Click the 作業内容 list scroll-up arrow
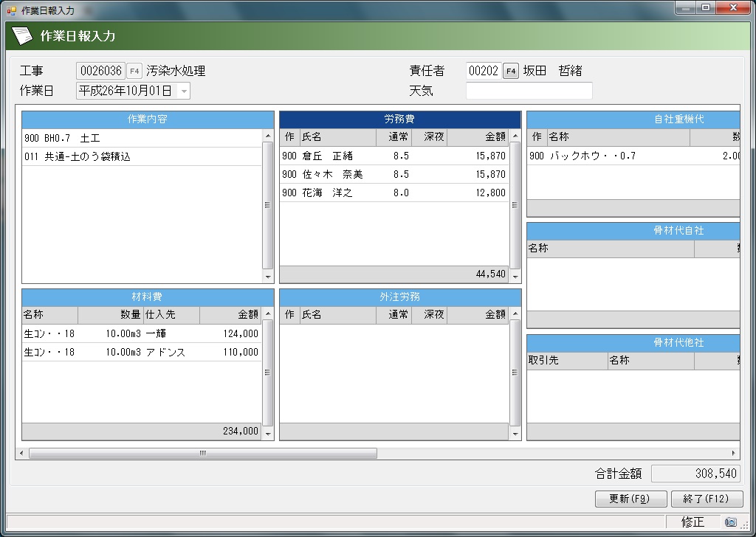 click(x=268, y=136)
